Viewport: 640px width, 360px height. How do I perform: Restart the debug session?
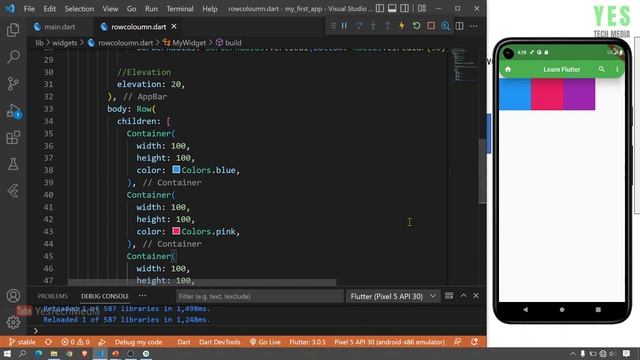(416, 26)
